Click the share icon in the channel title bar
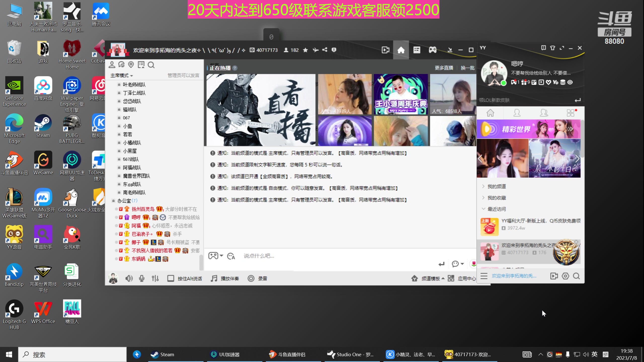The height and width of the screenshot is (362, 644). pos(325,50)
